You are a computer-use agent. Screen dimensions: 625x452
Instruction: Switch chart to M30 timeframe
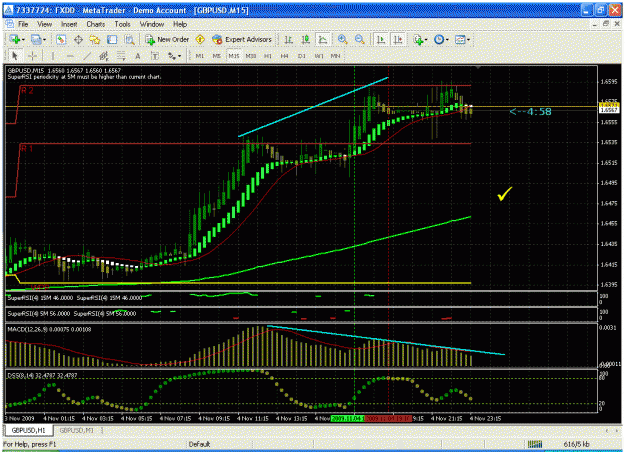point(251,56)
